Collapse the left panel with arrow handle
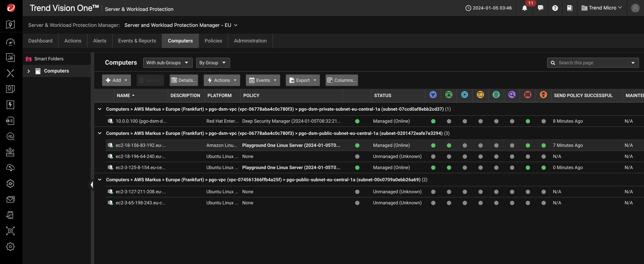Viewport: 644px width, 264px height. tap(92, 185)
